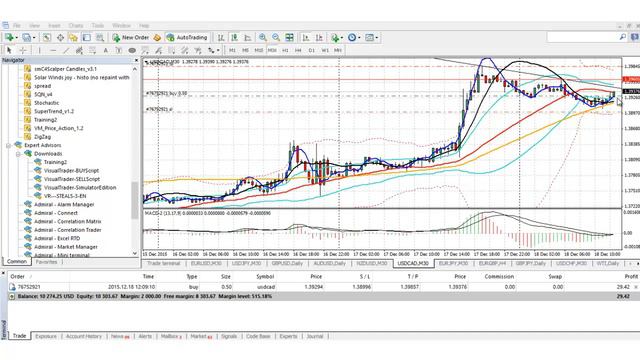
Task: Open the Experts tab in Terminal
Action: click(288, 336)
